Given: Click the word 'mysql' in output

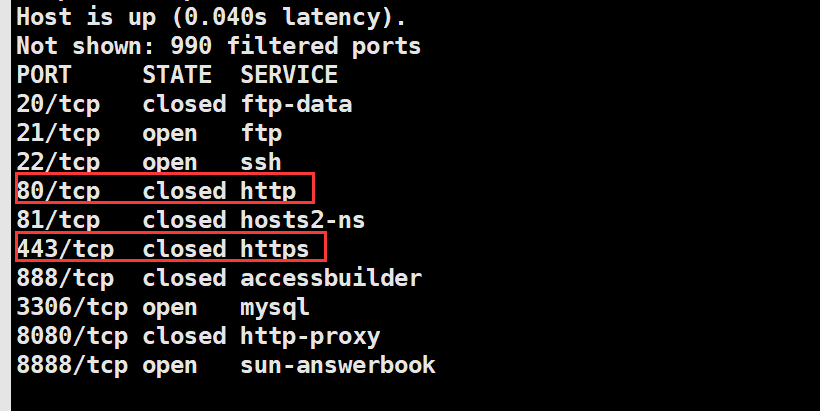Looking at the screenshot, I should 275,308.
